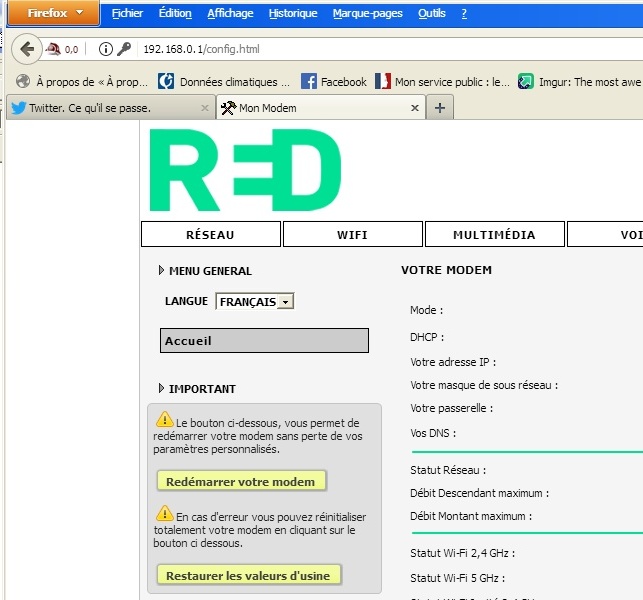Open the WIFI section
Image resolution: width=643 pixels, height=600 pixels.
353,235
